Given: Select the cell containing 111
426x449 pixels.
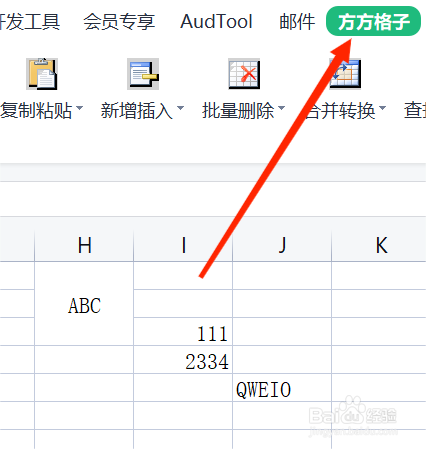Looking at the screenshot, I should (183, 332).
